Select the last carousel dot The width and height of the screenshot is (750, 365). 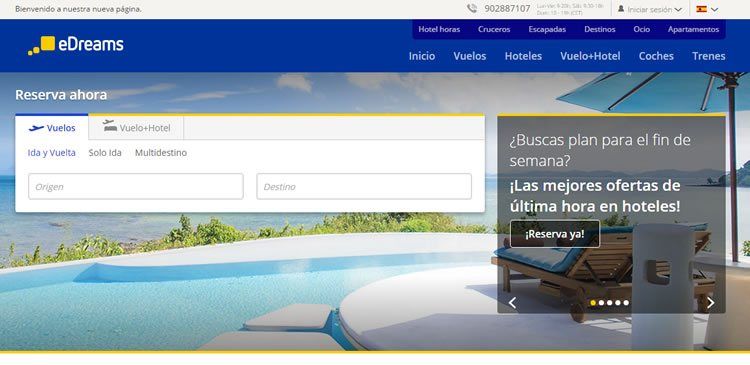626,303
